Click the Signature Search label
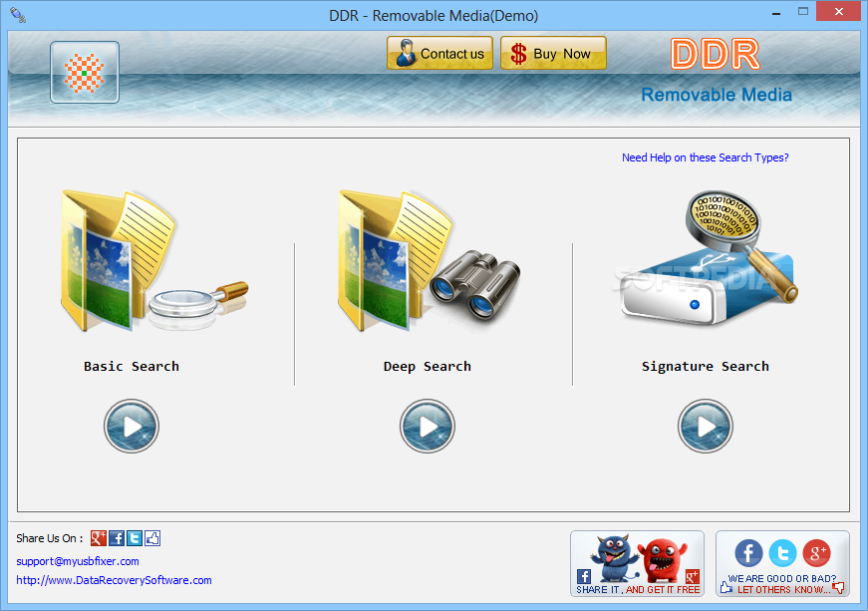 [x=706, y=367]
